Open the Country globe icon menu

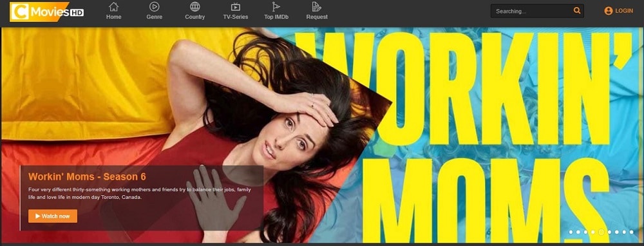[x=195, y=6]
